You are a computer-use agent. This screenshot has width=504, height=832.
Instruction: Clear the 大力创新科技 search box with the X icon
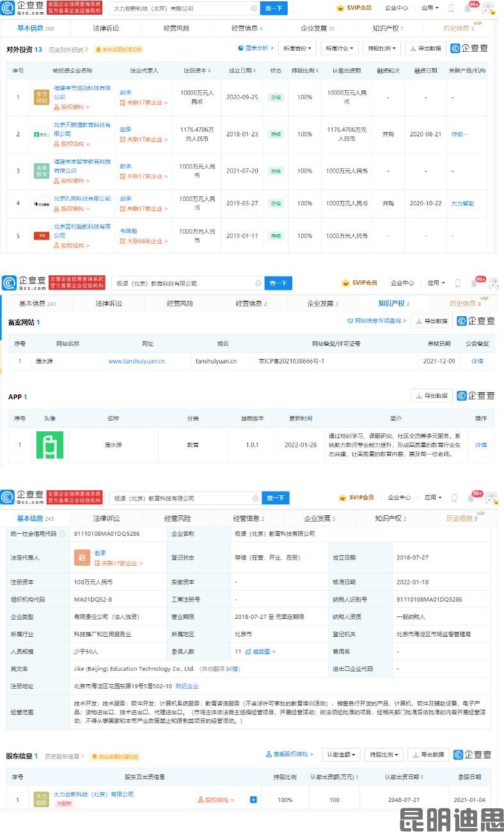pyautogui.click(x=254, y=8)
